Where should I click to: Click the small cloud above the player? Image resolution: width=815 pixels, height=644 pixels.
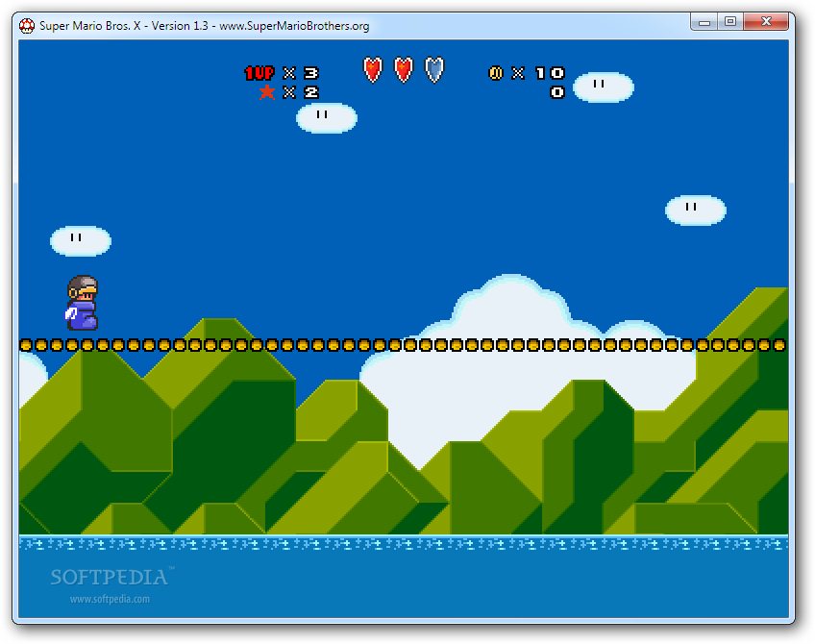[x=81, y=241]
